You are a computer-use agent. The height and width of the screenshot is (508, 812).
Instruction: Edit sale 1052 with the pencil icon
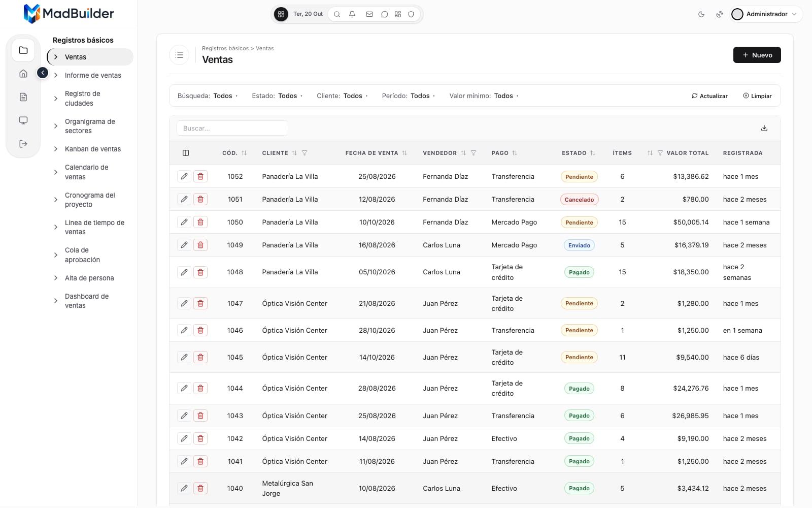[184, 176]
